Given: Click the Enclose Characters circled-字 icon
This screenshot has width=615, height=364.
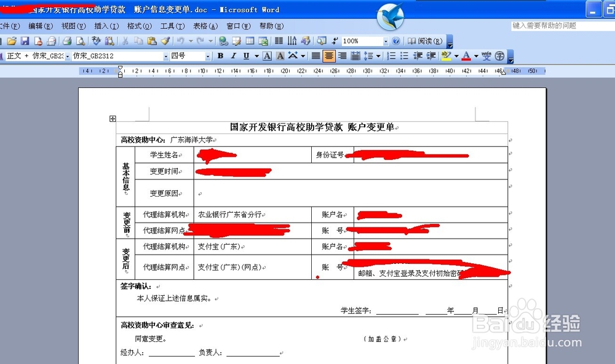Looking at the screenshot, I should 499,56.
